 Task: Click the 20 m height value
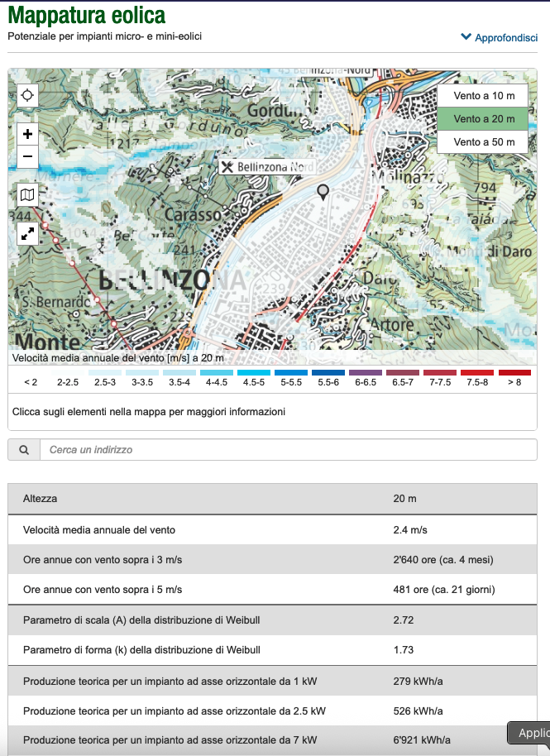point(405,499)
